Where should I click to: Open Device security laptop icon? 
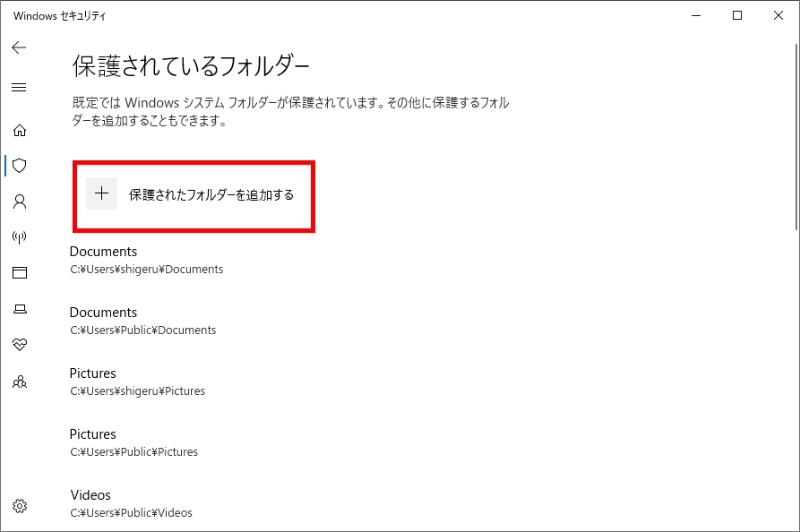point(19,309)
